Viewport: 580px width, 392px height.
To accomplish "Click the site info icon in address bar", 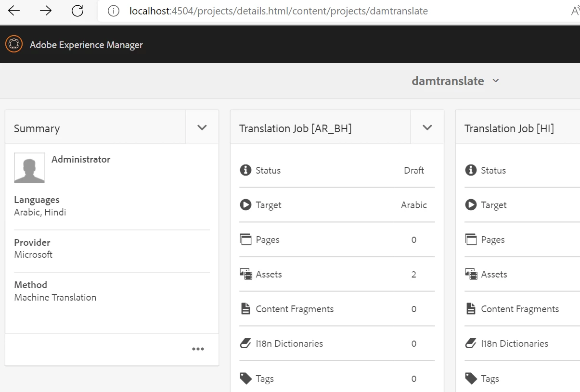I will click(113, 11).
